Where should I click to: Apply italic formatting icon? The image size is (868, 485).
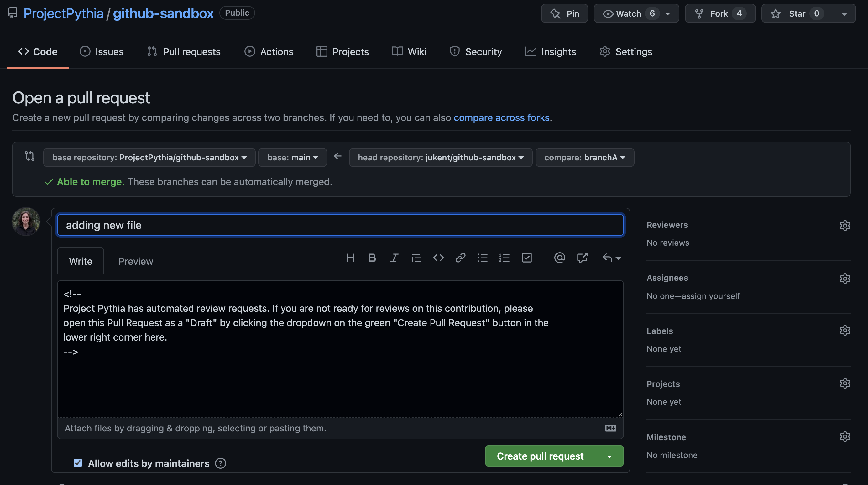pos(394,258)
